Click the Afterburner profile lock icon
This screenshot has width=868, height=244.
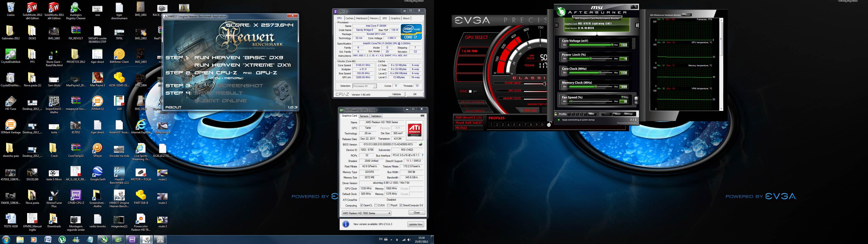(556, 114)
